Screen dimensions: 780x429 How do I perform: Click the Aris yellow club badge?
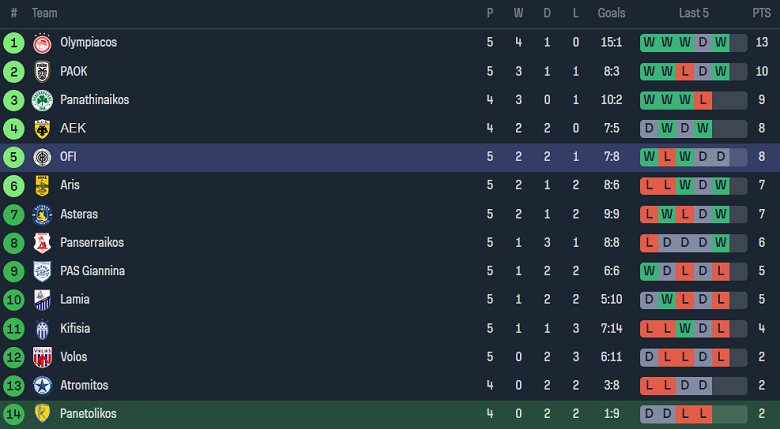point(42,185)
